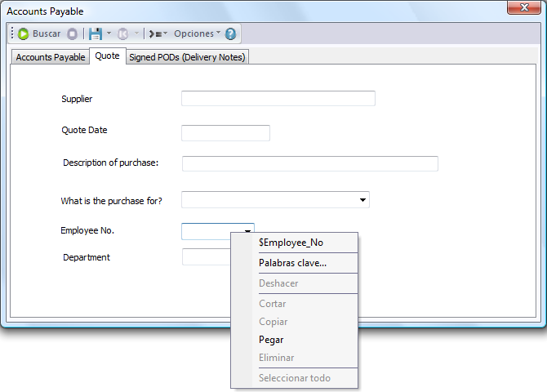
Task: Click inside the Supplier text field
Action: click(x=278, y=99)
